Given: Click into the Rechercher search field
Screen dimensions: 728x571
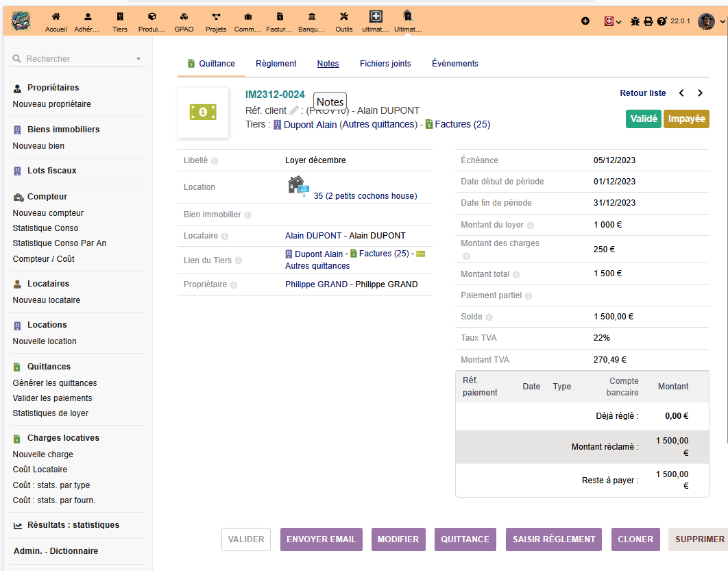Looking at the screenshot, I should click(x=77, y=59).
